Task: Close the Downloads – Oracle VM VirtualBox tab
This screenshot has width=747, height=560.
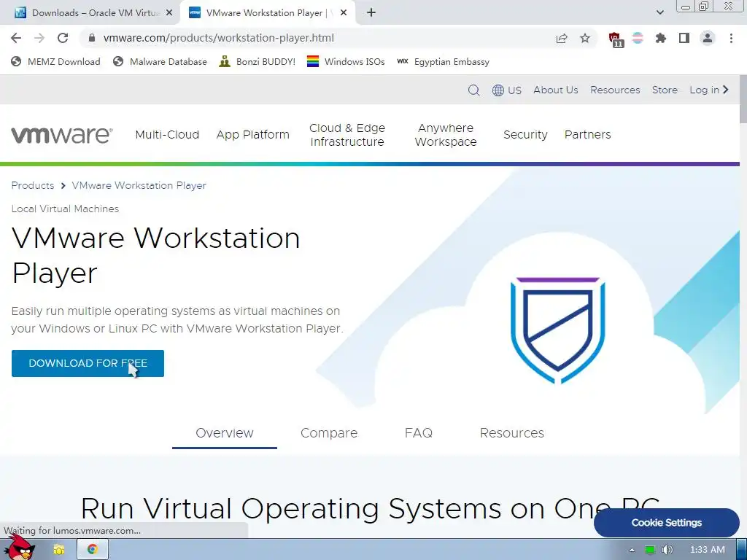Action: [x=169, y=13]
